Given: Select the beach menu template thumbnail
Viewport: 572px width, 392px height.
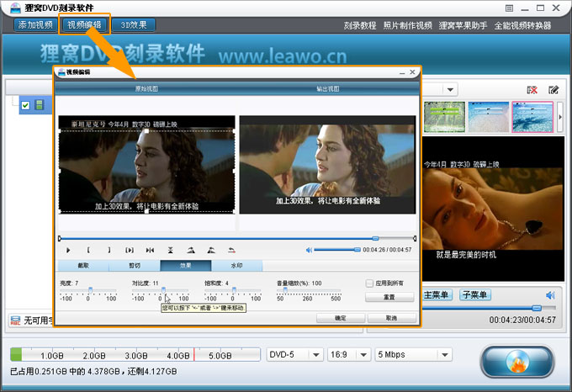Looking at the screenshot, I should point(488,117).
